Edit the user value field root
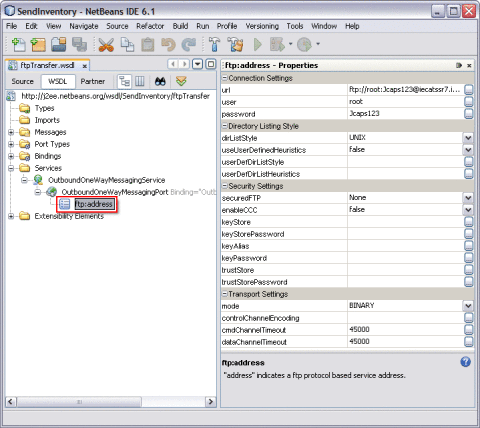 [405, 102]
